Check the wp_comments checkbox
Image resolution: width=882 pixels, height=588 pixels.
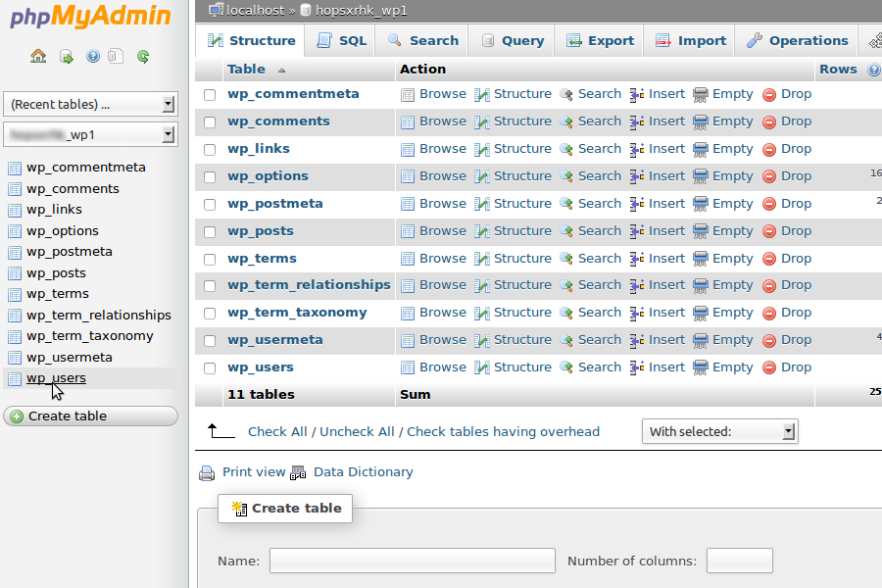click(x=210, y=122)
